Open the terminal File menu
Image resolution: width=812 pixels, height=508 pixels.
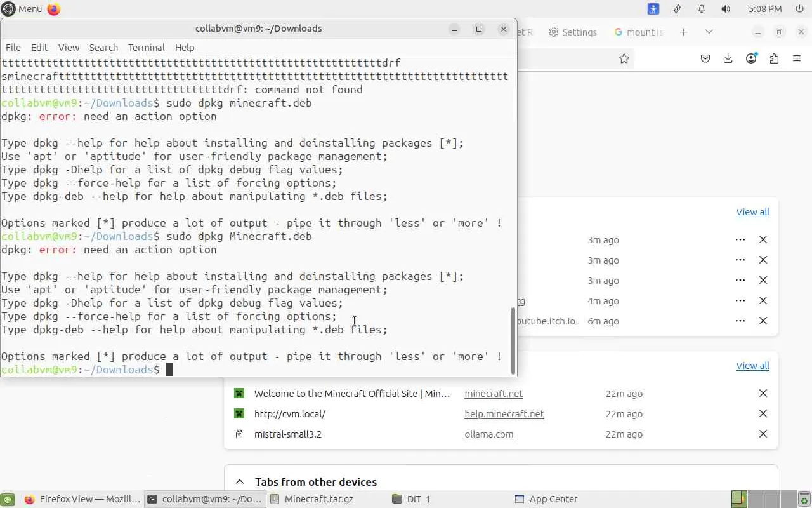[13, 48]
